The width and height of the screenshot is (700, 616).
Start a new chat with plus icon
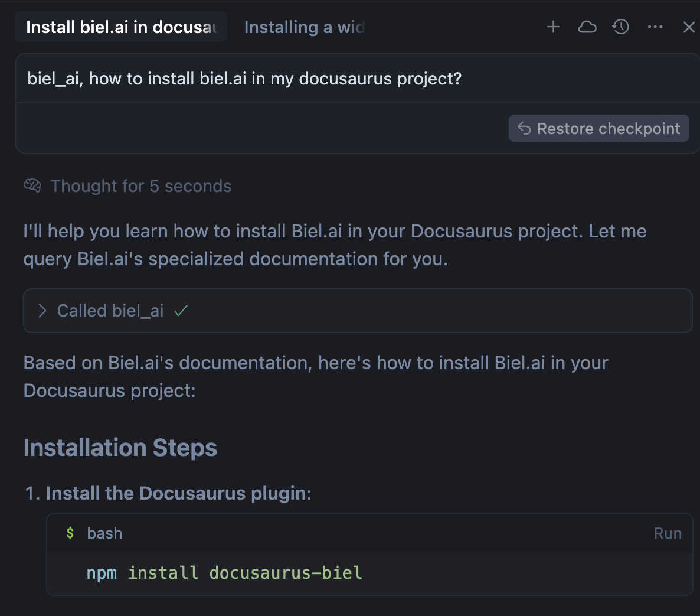click(x=553, y=27)
